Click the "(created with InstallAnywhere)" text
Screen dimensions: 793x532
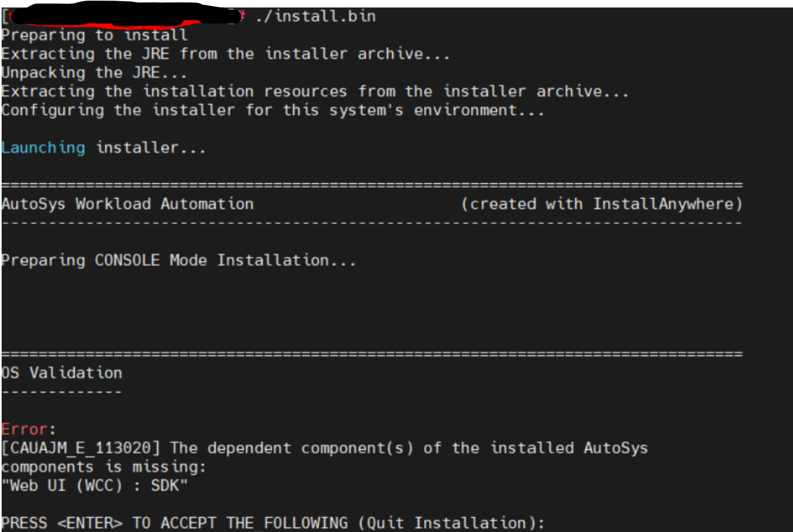[601, 204]
